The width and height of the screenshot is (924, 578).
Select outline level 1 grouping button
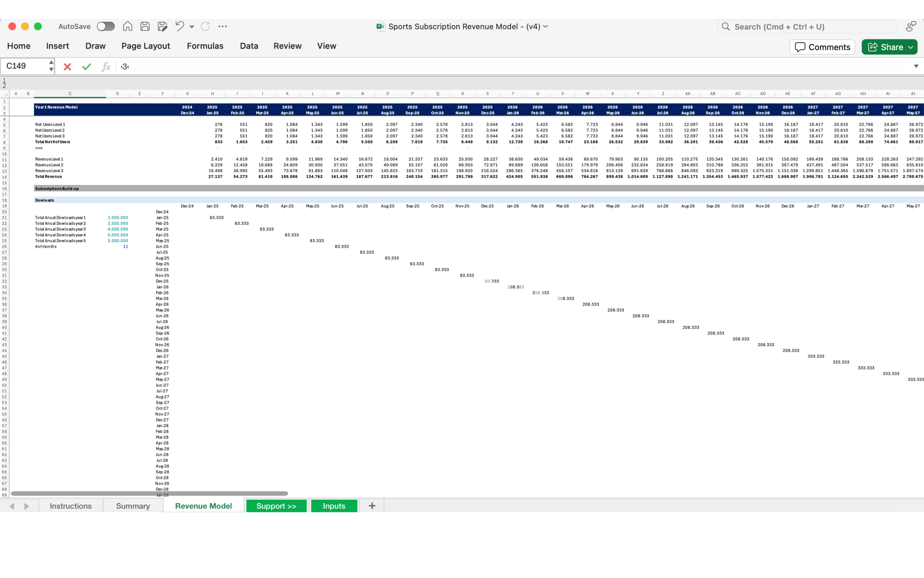point(4,80)
